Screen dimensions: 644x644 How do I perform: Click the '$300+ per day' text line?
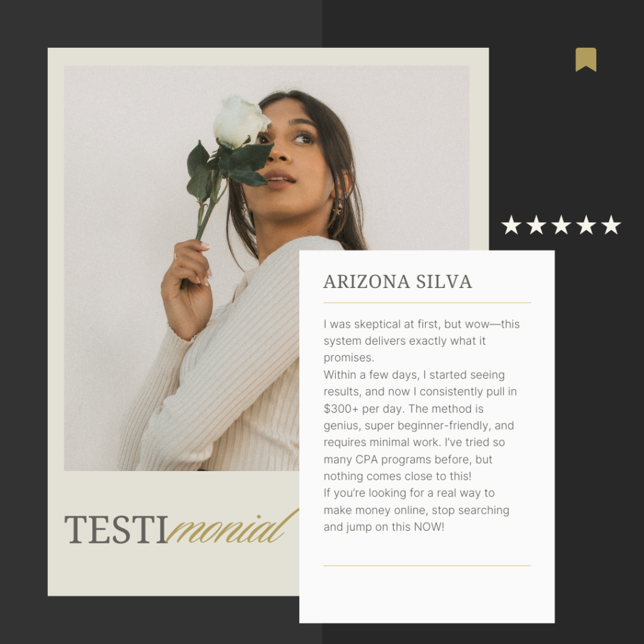click(x=403, y=409)
